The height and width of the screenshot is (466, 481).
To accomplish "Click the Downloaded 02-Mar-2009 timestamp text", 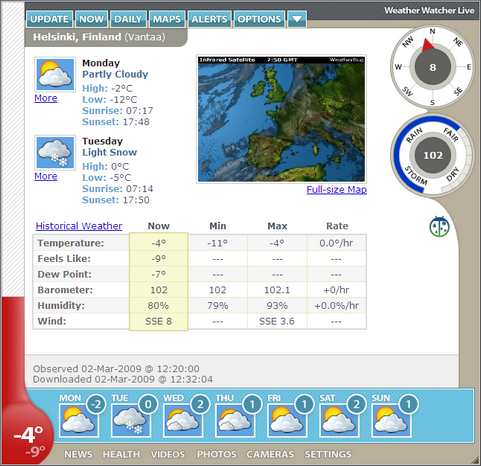I will click(x=123, y=379).
